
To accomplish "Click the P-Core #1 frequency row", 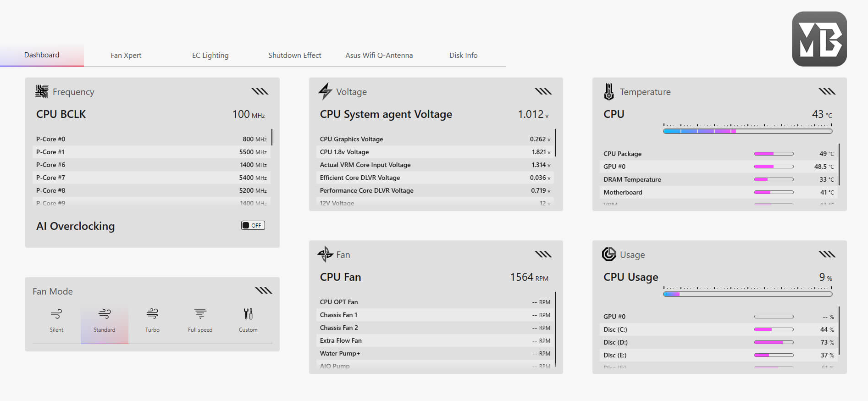I will (151, 152).
